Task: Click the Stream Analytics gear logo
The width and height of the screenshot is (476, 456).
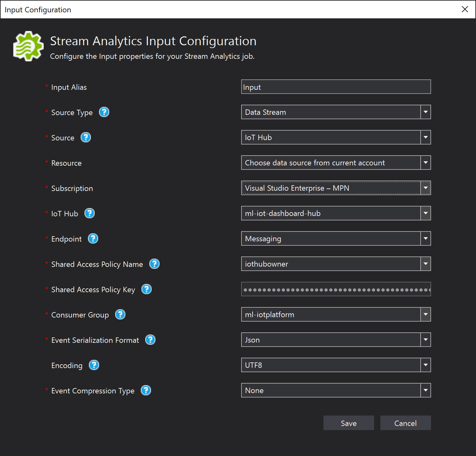Action: click(28, 46)
